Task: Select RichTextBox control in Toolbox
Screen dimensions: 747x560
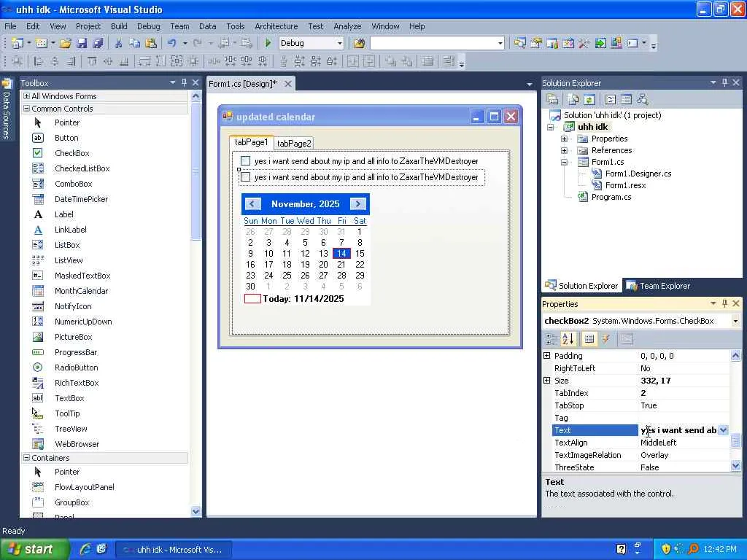Action: click(77, 383)
